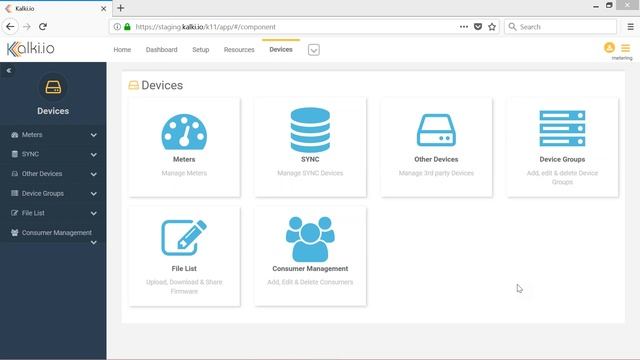Select the Devices menu item
This screenshot has width=640, height=360.
pyautogui.click(x=281, y=49)
